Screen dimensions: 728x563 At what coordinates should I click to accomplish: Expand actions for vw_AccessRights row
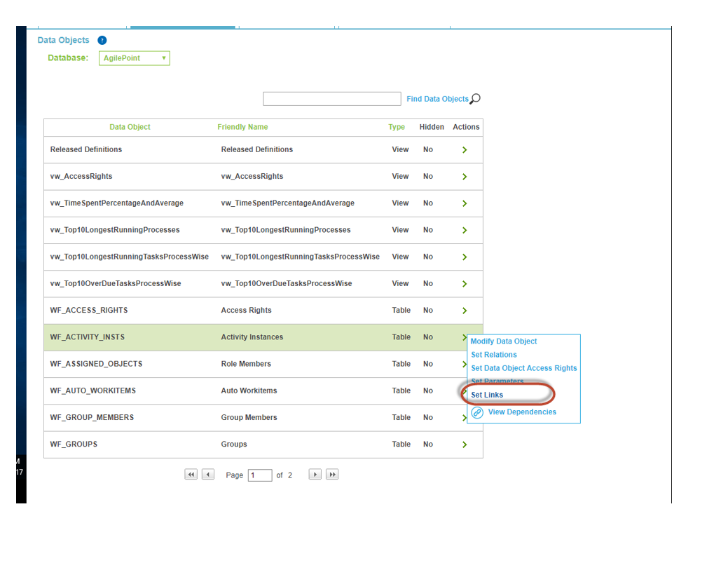tap(465, 177)
